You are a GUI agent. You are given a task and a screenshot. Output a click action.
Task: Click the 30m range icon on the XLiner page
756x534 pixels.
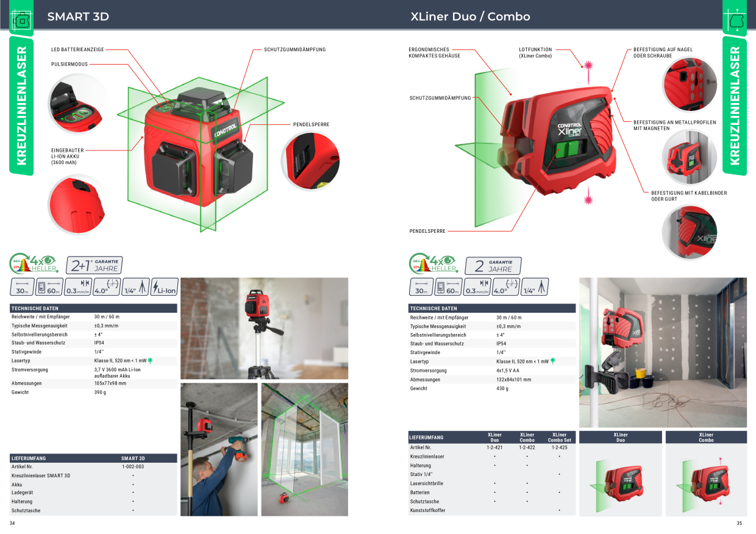tap(421, 287)
